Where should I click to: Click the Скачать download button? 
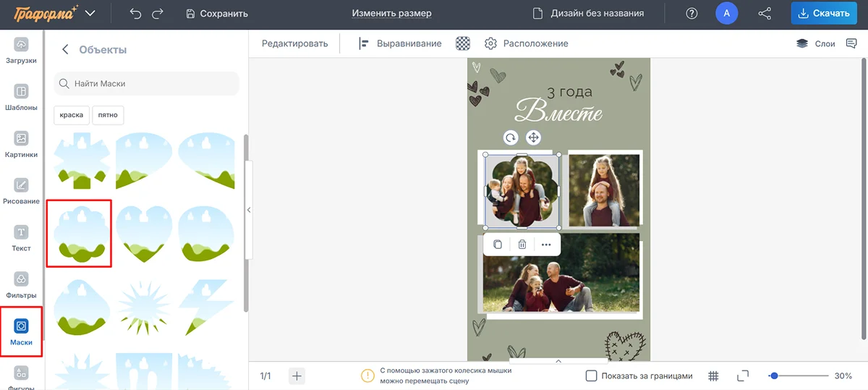pos(824,13)
